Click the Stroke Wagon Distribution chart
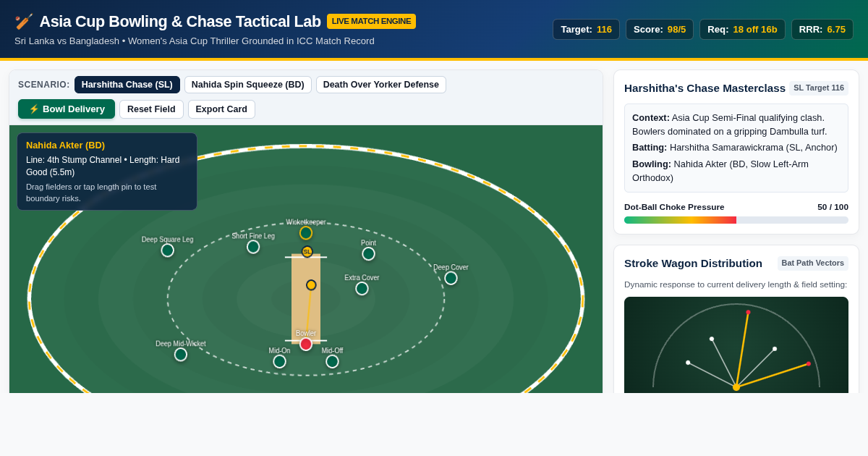 coord(736,345)
